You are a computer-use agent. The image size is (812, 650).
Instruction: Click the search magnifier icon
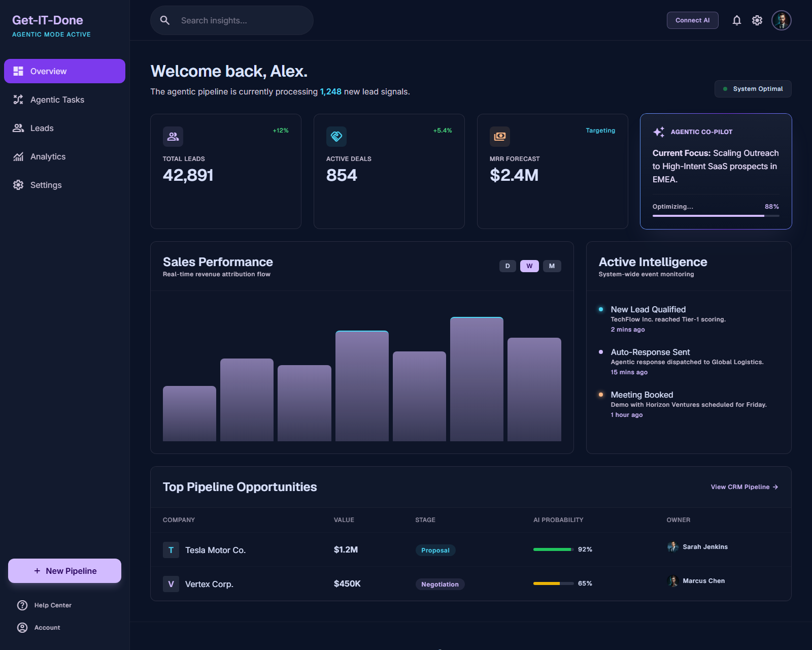coord(165,20)
